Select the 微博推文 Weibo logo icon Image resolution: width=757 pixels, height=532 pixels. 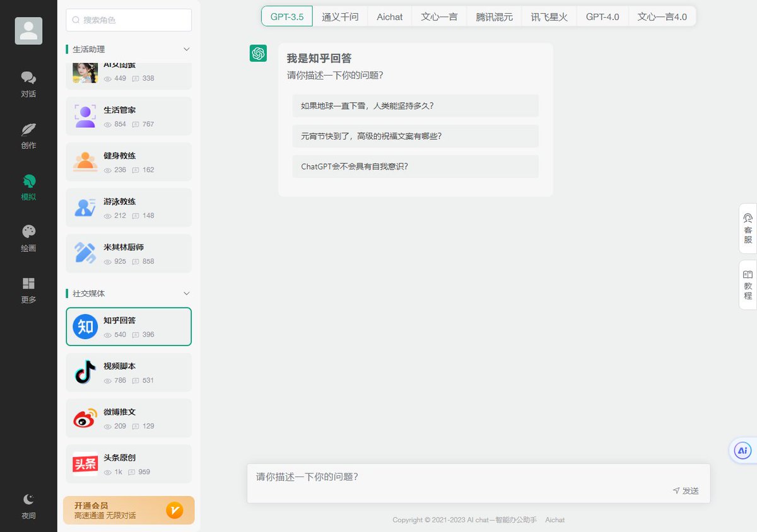(x=85, y=418)
